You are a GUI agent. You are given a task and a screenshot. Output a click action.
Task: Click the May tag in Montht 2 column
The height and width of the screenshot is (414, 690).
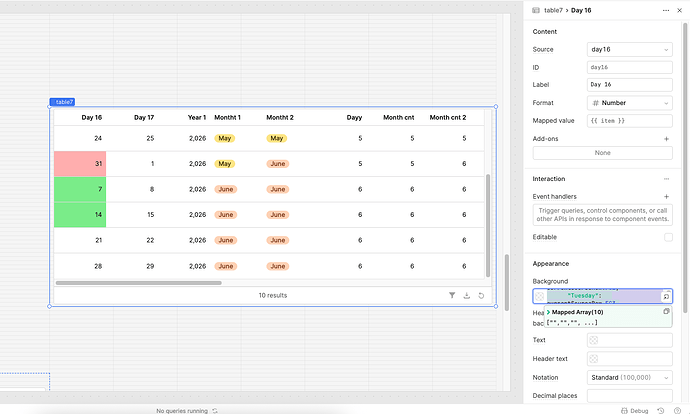[x=276, y=138]
